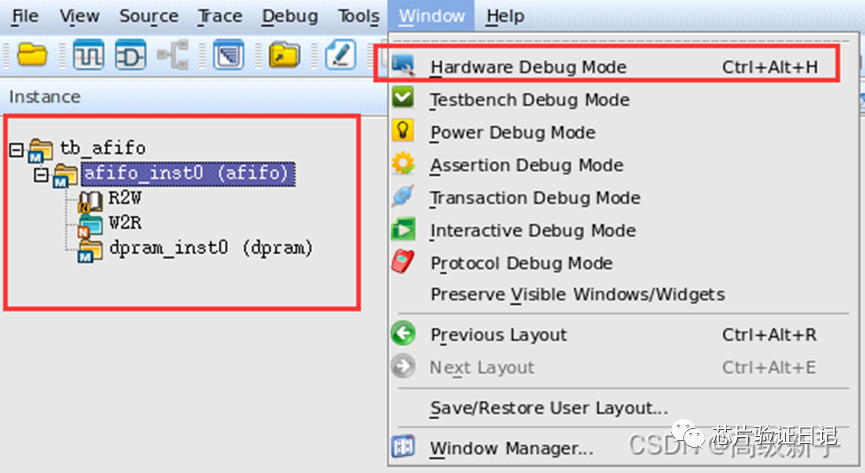Click the hierarchy tree toolbar icon

(173, 55)
